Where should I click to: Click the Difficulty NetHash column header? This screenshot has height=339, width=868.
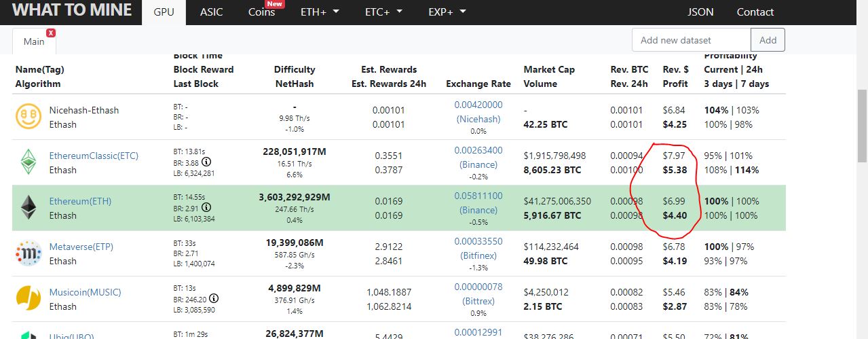[295, 77]
